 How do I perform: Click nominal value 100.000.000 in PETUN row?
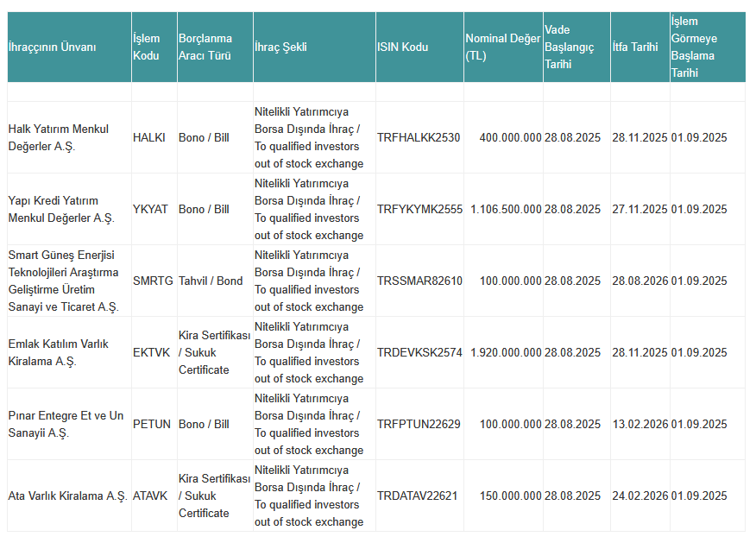[x=511, y=425]
